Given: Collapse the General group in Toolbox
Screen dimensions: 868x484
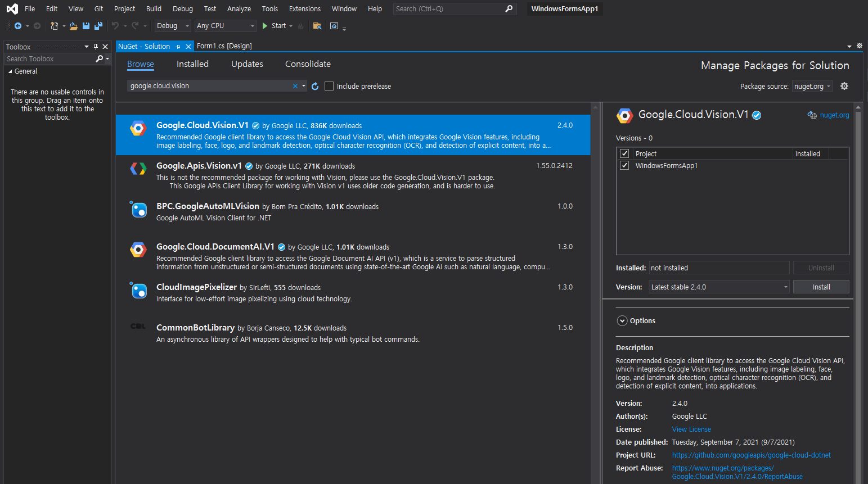Looking at the screenshot, I should (10, 71).
